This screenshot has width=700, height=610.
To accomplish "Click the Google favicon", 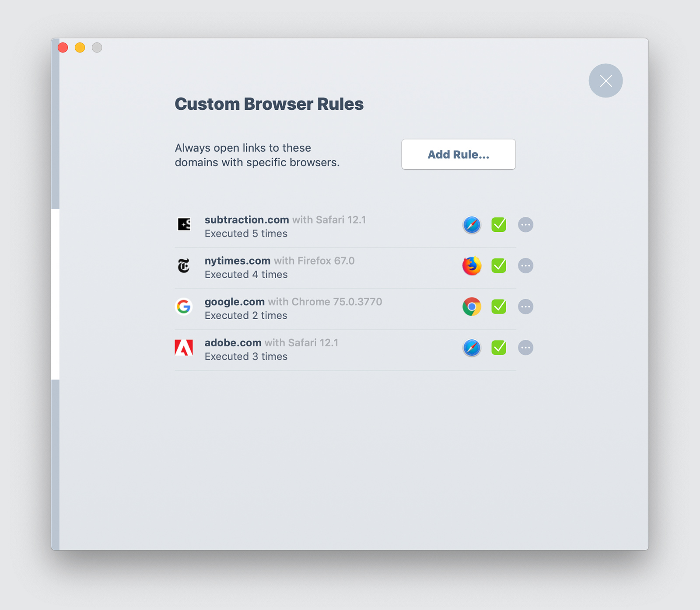I will click(184, 307).
